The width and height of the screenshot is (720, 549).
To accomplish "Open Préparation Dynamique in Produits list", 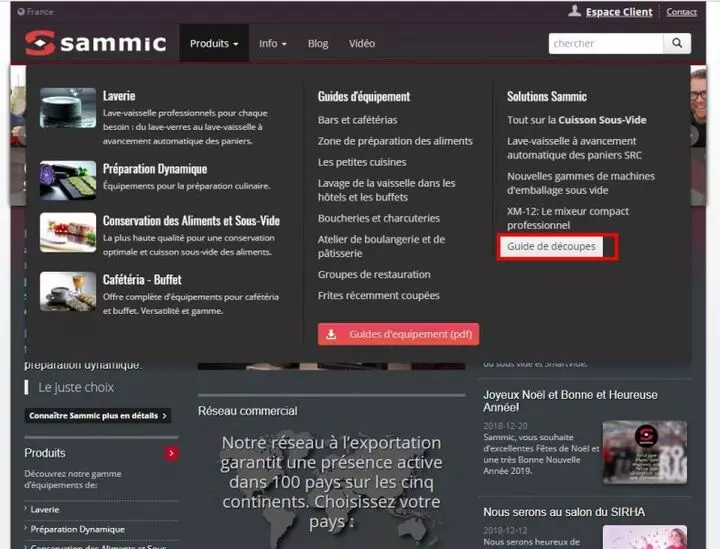I will 78,529.
